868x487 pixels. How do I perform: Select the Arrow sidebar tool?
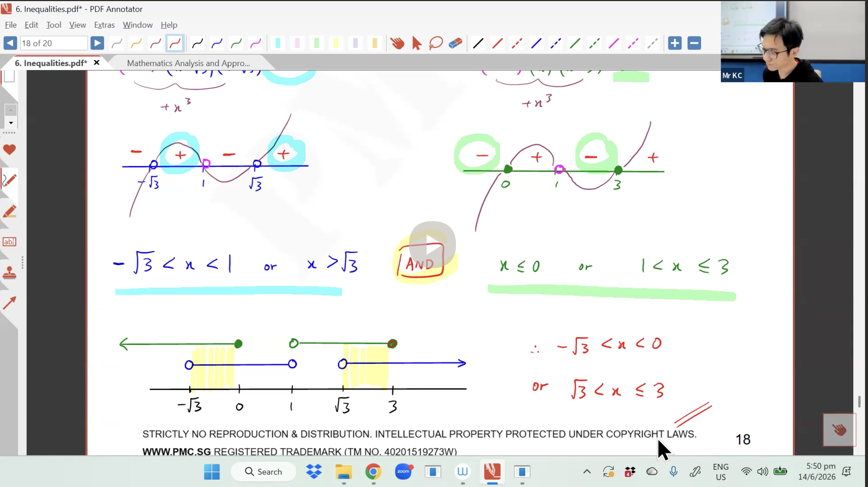(10, 303)
